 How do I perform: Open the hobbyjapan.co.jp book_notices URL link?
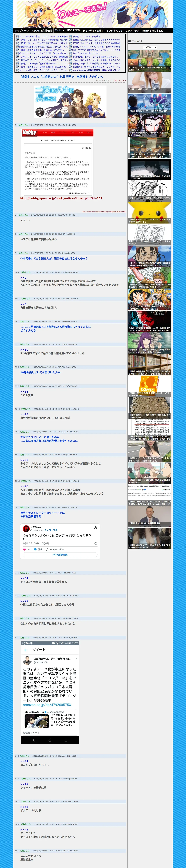coord(61,198)
